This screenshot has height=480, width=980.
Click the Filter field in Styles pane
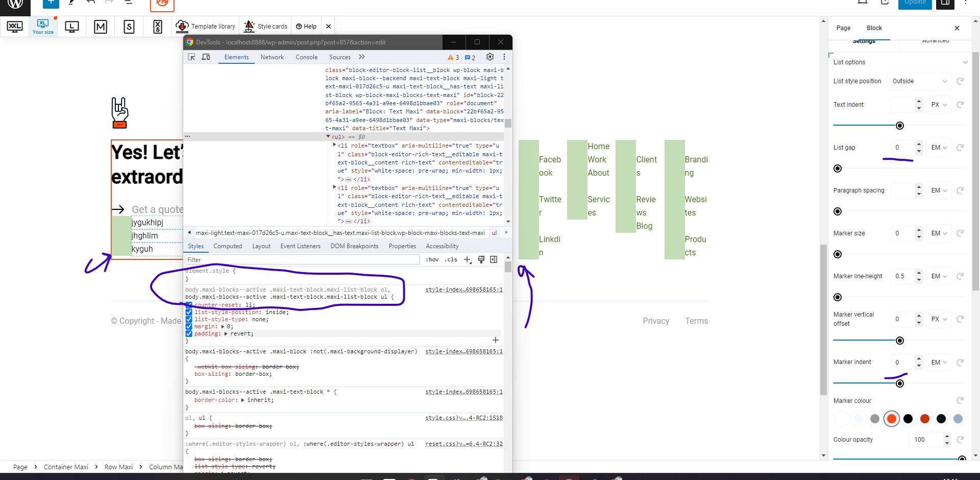point(301,259)
